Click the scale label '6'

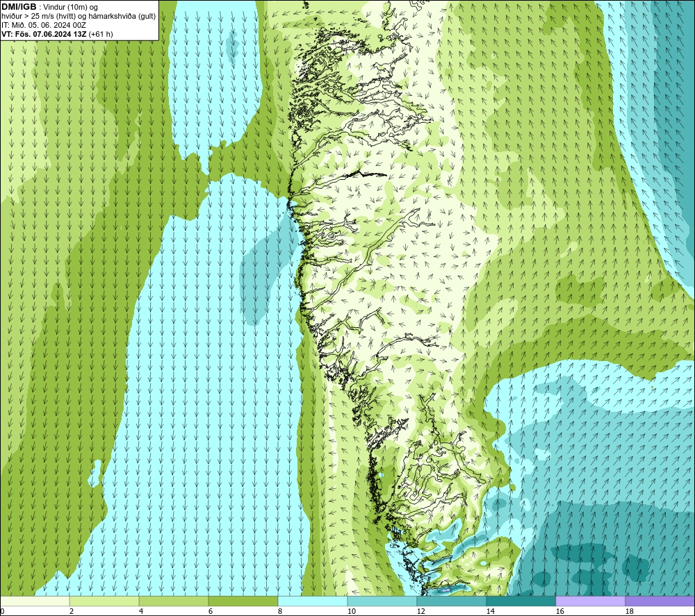[x=210, y=612]
